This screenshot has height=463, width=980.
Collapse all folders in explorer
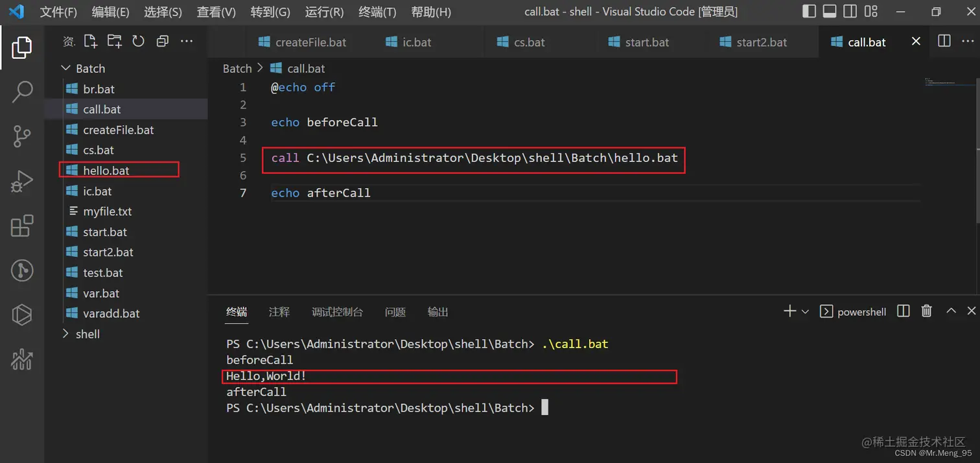(x=162, y=42)
